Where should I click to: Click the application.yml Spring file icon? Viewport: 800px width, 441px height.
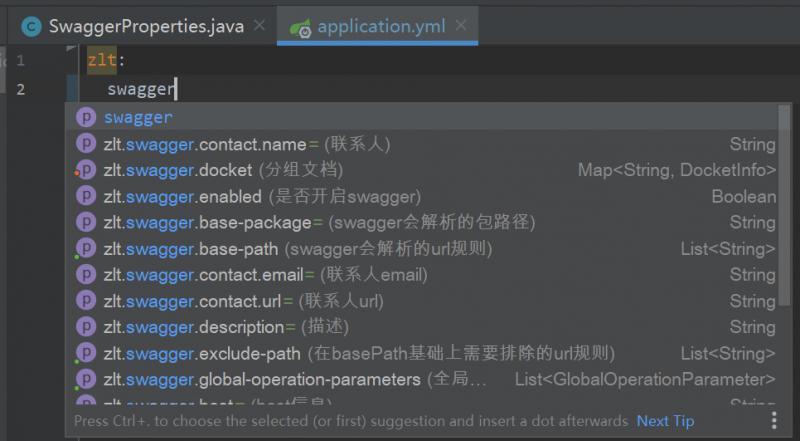pos(300,27)
